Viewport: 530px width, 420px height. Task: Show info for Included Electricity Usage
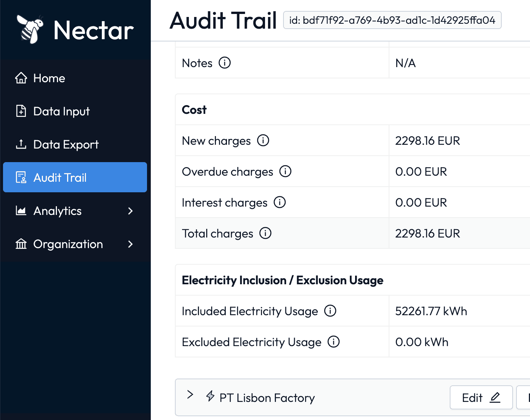click(330, 311)
